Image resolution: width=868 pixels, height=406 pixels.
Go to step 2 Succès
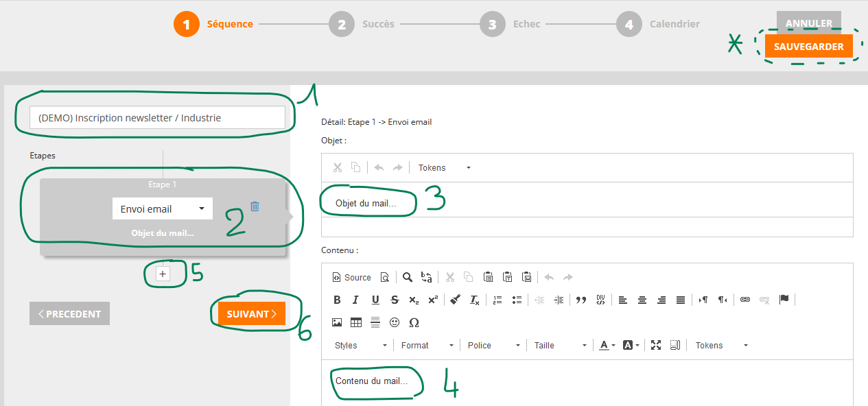tap(362, 24)
